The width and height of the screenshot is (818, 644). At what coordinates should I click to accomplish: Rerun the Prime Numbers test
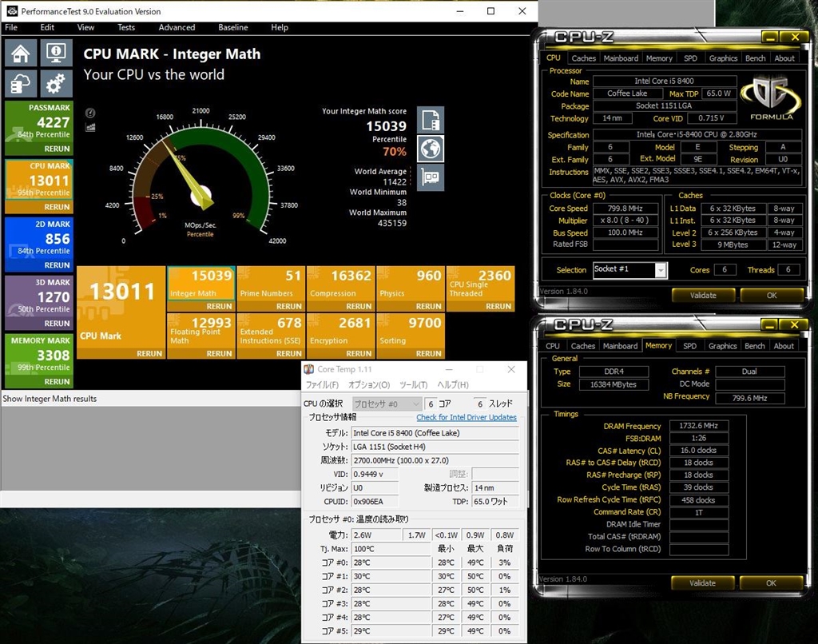(x=288, y=306)
